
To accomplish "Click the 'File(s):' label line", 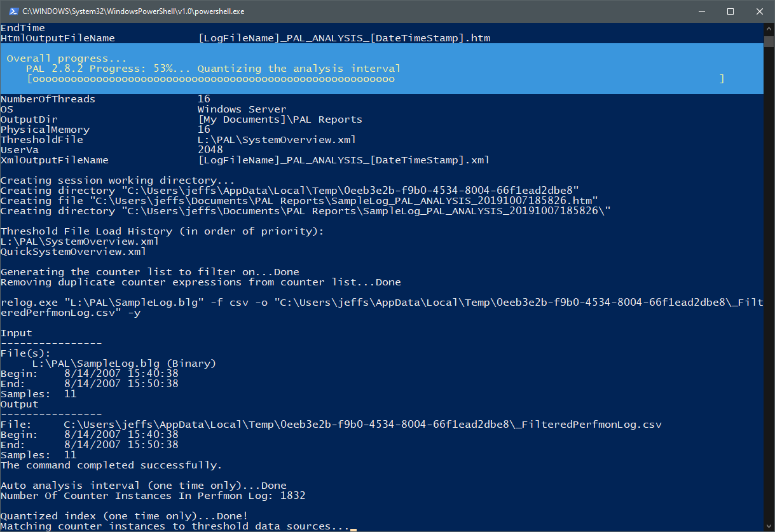I will point(26,353).
